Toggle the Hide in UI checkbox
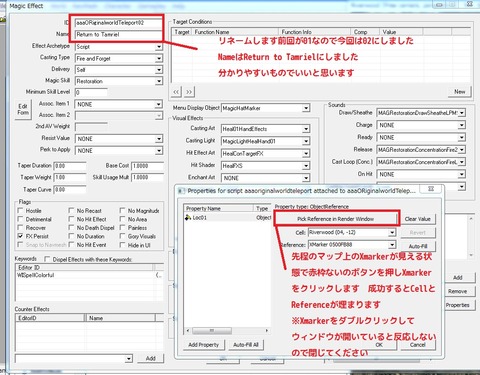Image resolution: width=480 pixels, height=375 pixels. tap(122, 245)
